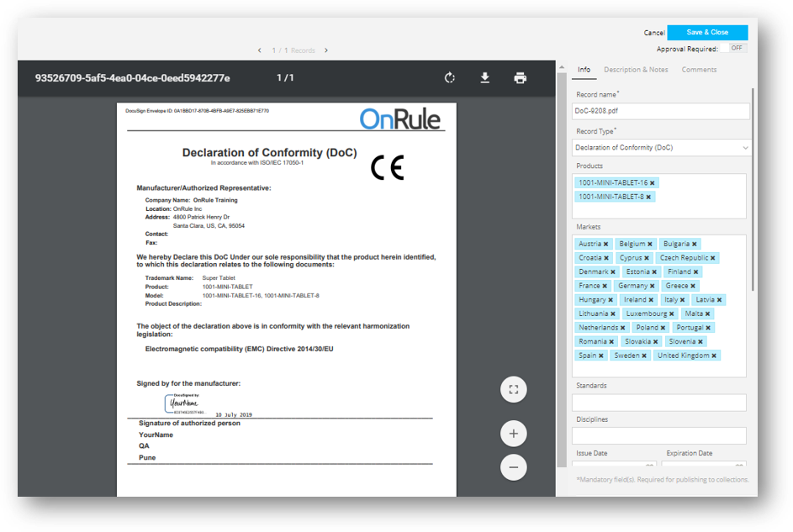This screenshot has width=793, height=532.
Task: Download the PDF document
Action: (x=484, y=78)
